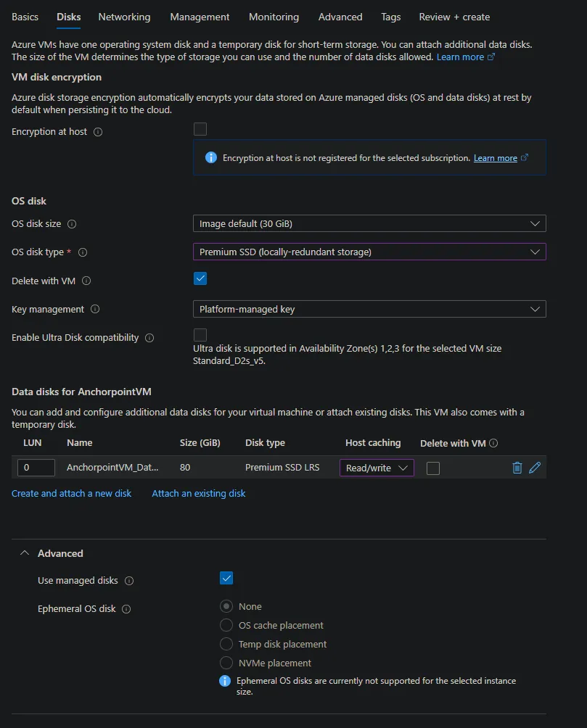Open the info icon beside Enable Ultra Disk compatibility
The image size is (587, 728).
tap(150, 337)
